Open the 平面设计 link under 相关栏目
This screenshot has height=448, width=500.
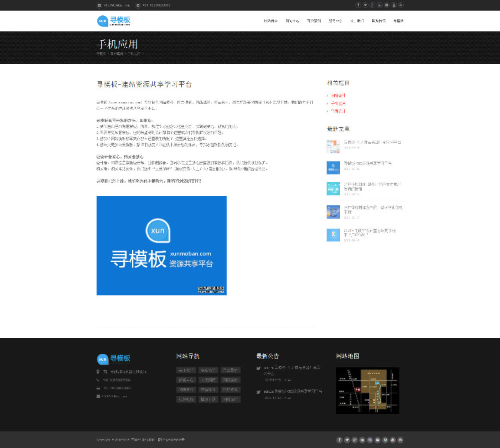339,111
